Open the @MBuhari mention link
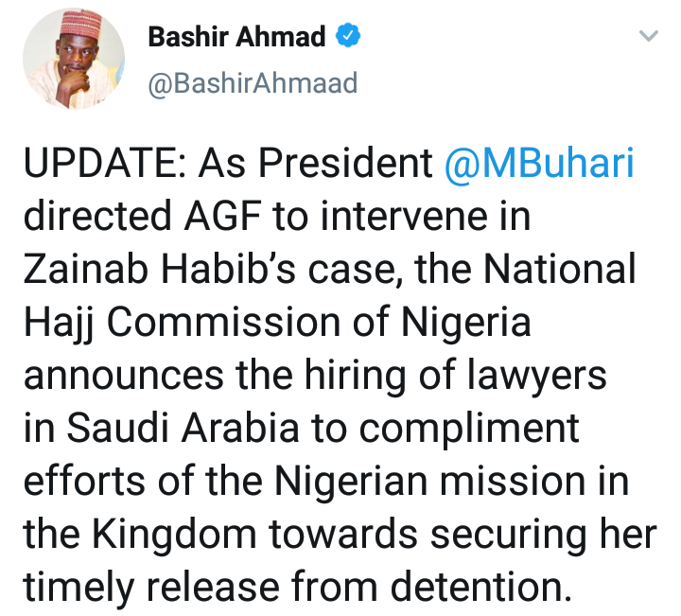 (539, 164)
